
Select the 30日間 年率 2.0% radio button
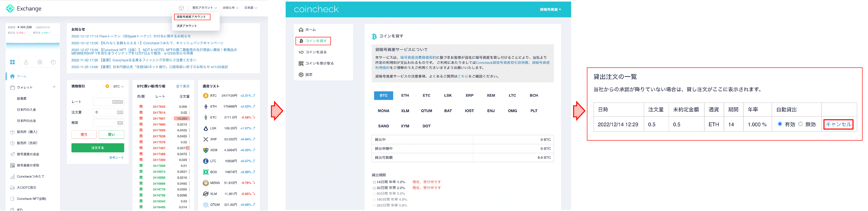(x=374, y=188)
